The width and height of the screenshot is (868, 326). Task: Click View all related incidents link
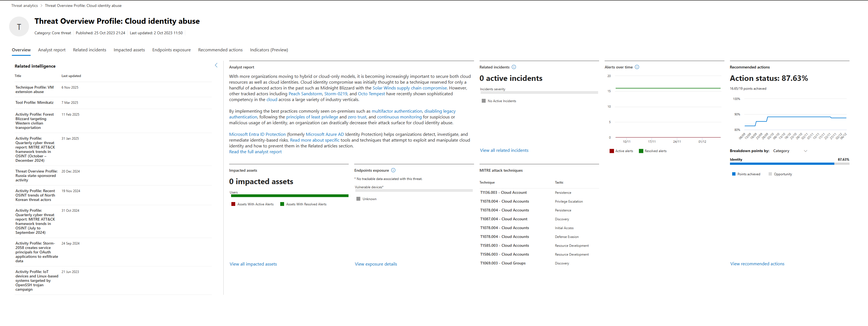[x=504, y=150]
